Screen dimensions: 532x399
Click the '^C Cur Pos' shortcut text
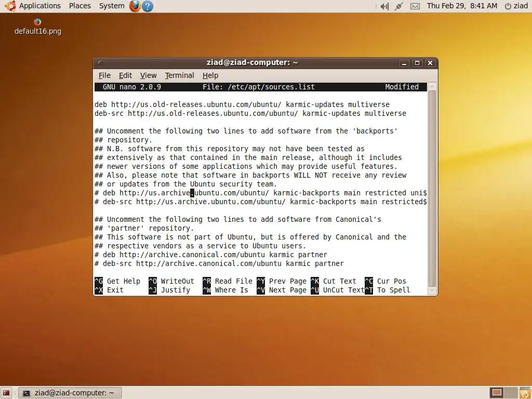click(x=385, y=281)
